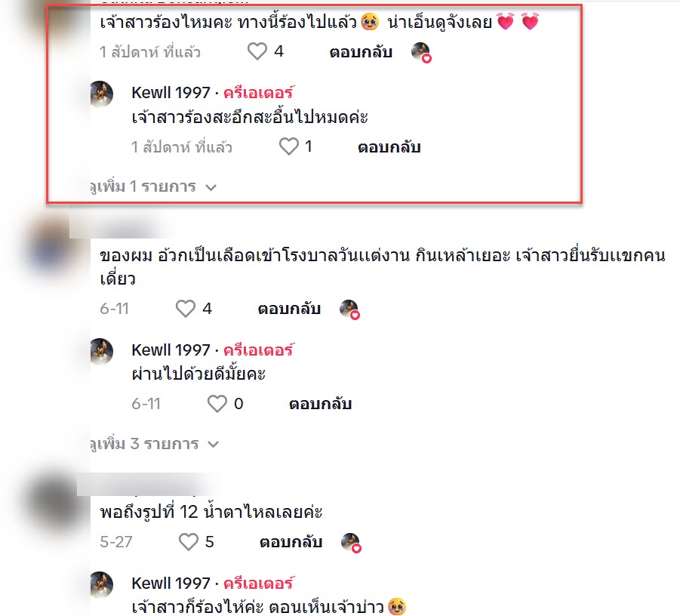This screenshot has width=680, height=616.
Task: Like the comment dated 5-27 with 5 likes
Action: (x=188, y=542)
